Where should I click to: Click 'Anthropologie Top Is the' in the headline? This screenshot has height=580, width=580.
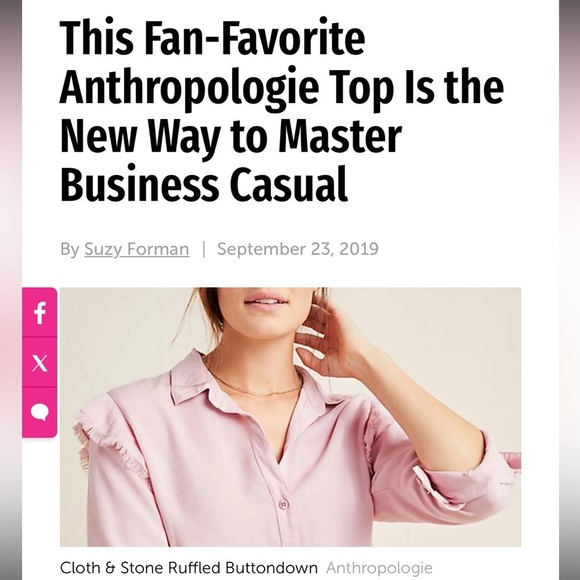pyautogui.click(x=281, y=88)
